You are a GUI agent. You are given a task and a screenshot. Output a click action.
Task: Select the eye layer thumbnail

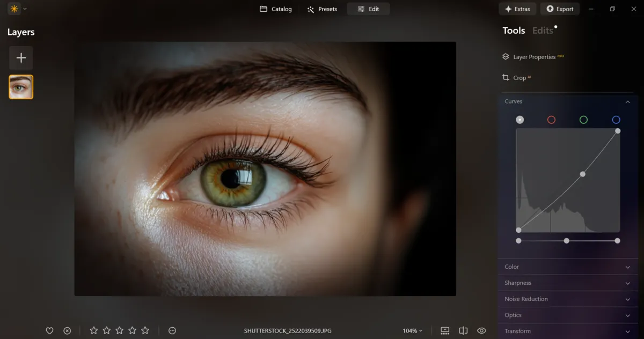pos(21,86)
